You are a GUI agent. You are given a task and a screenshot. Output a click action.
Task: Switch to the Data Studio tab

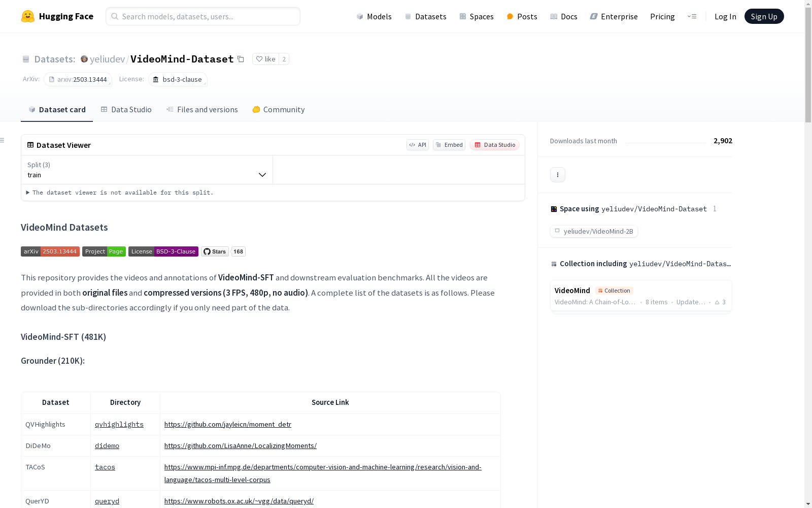coord(126,110)
